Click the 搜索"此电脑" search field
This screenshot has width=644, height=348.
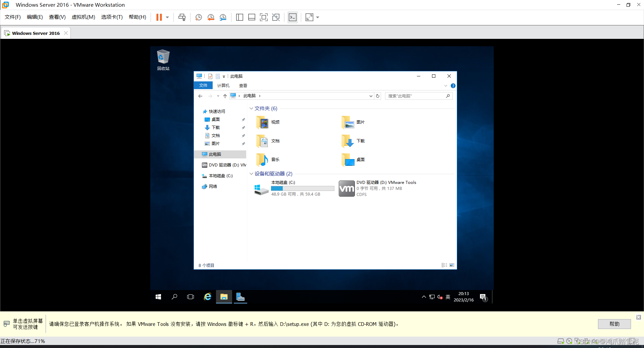click(x=419, y=96)
